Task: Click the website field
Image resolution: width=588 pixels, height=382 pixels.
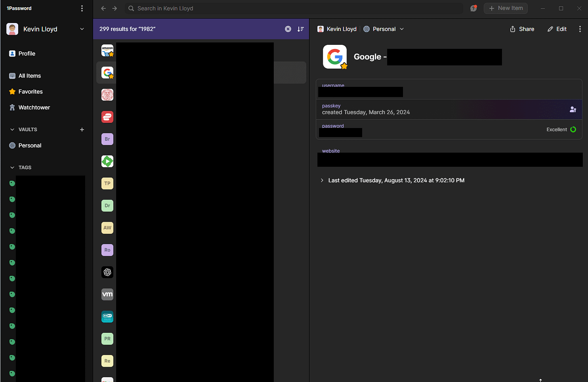Action: click(449, 157)
